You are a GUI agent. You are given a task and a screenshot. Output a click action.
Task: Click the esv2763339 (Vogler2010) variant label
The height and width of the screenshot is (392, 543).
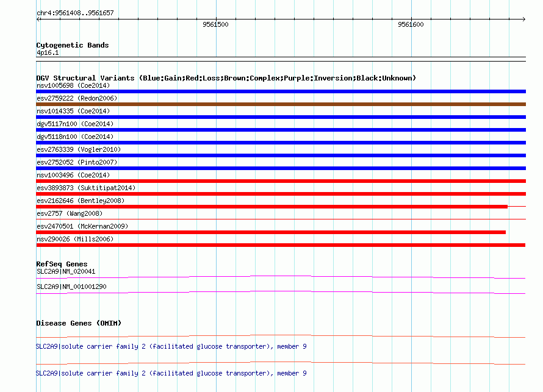(79, 149)
